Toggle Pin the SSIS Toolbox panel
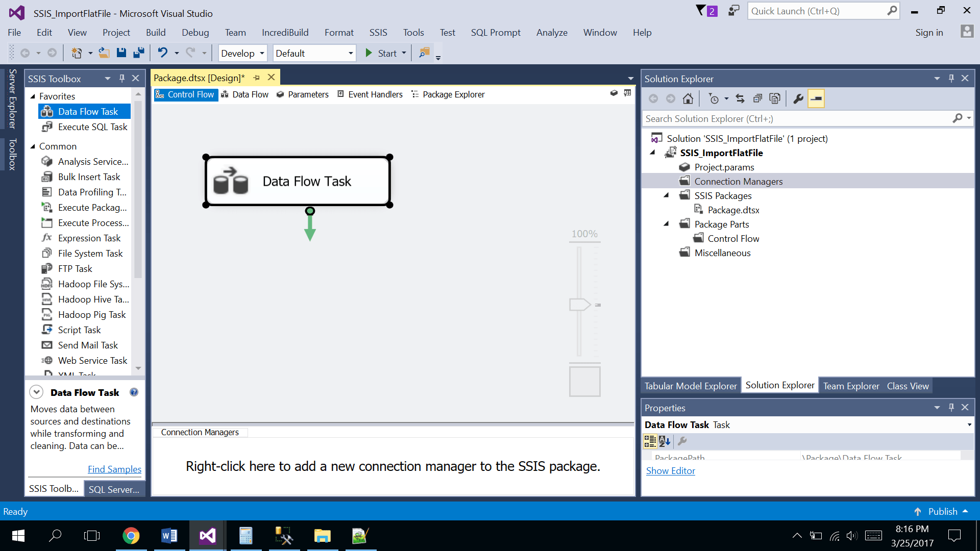Screen dimensions: 980x551 122,78
